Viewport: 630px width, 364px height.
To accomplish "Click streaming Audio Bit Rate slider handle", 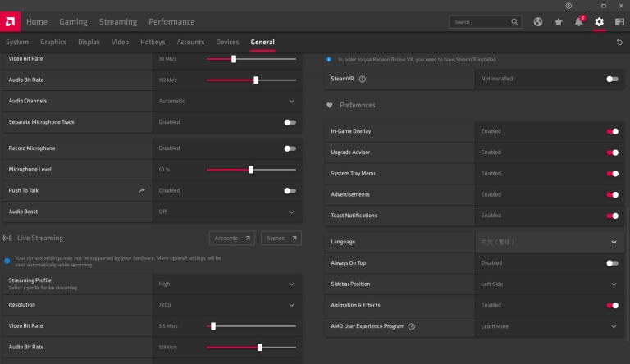I will pos(259,347).
